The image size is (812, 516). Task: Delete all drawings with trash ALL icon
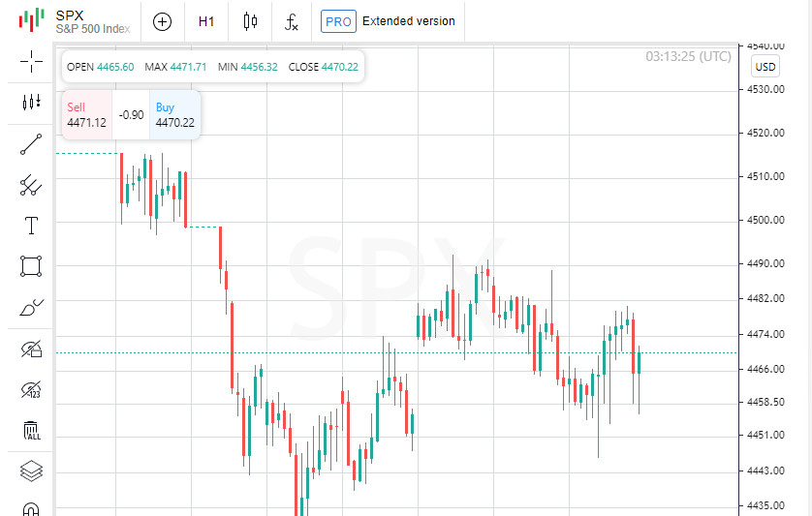point(31,430)
